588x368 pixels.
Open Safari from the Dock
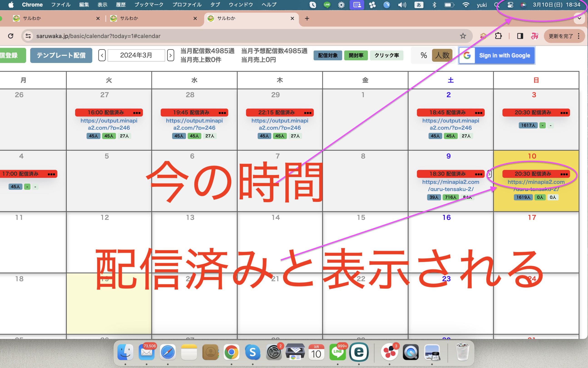point(168,352)
